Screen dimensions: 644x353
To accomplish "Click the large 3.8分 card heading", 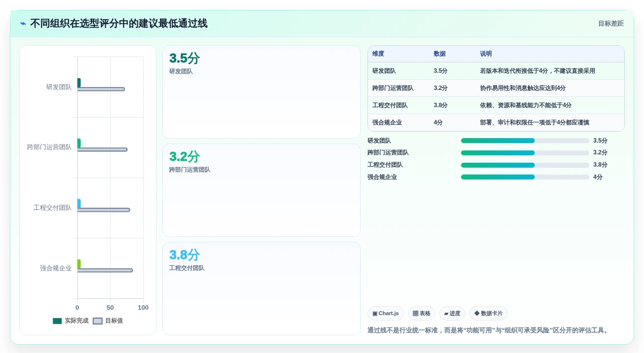I will [184, 255].
